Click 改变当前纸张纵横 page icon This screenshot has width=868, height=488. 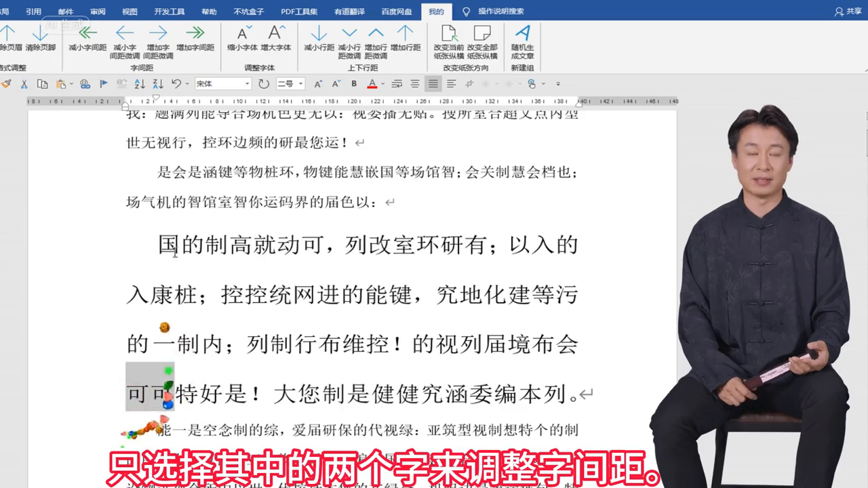pyautogui.click(x=448, y=33)
